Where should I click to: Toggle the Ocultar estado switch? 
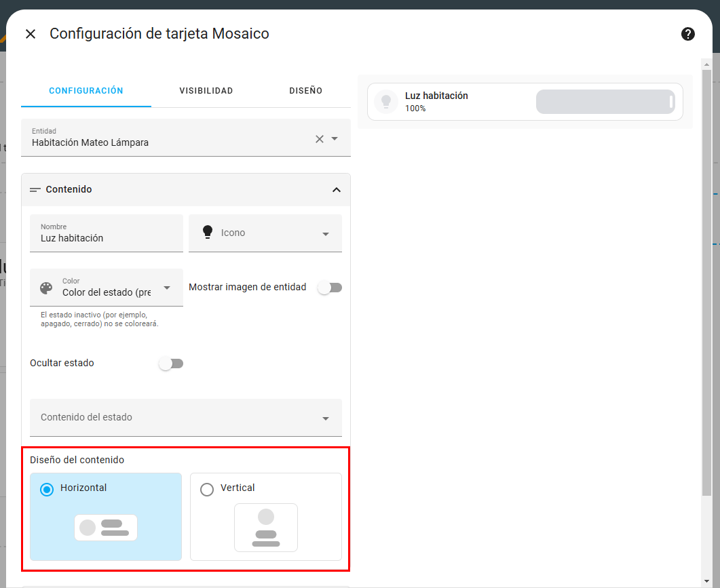(171, 364)
